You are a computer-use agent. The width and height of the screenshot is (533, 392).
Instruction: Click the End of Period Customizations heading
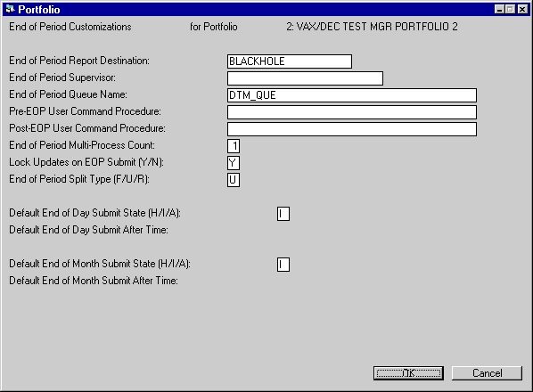(70, 27)
